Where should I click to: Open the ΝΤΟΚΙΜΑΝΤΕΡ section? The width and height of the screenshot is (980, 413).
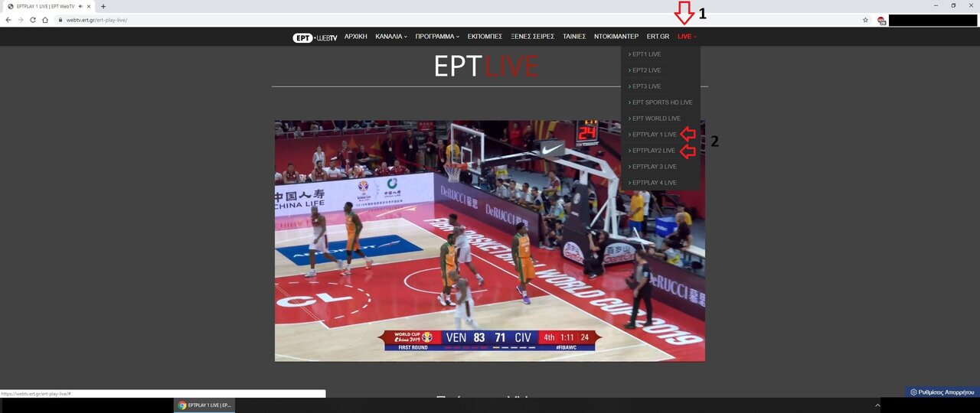(x=616, y=37)
